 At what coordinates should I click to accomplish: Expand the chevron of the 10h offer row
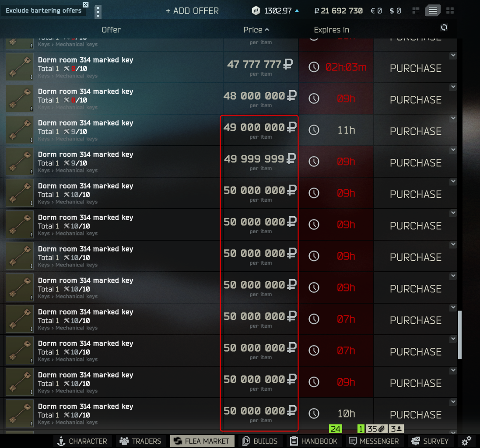tap(453, 402)
